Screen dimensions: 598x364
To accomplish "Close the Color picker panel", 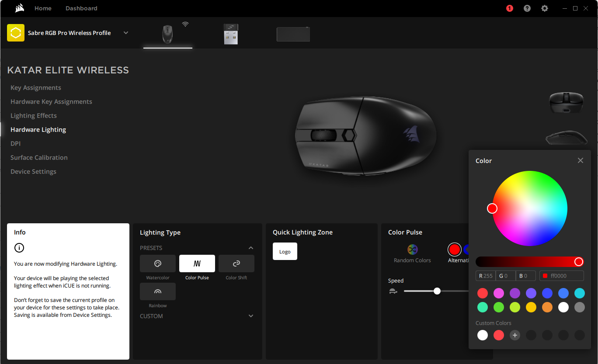I will [581, 160].
